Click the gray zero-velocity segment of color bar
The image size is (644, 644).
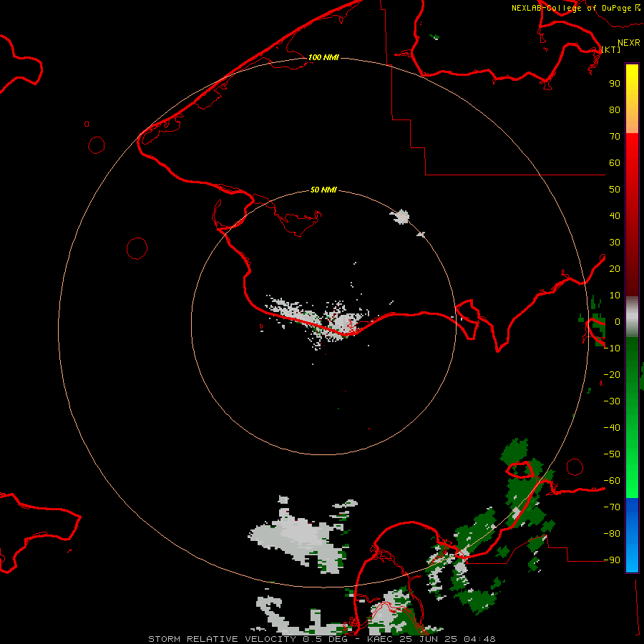tap(632, 317)
